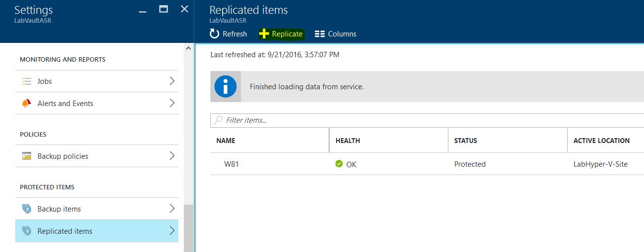This screenshot has height=252, width=644.
Task: Expand the Alerts and Events chevron
Action: 172,104
